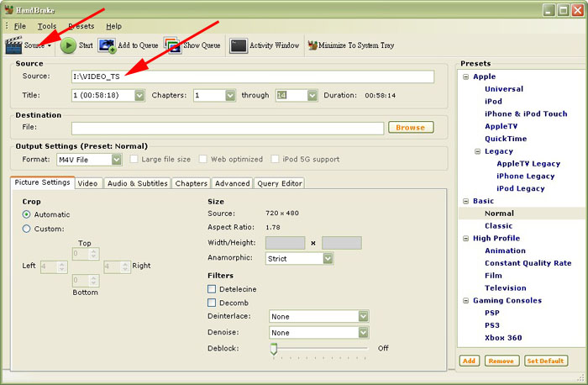Click the Deblock slider handle
588x385 pixels.
pos(274,348)
